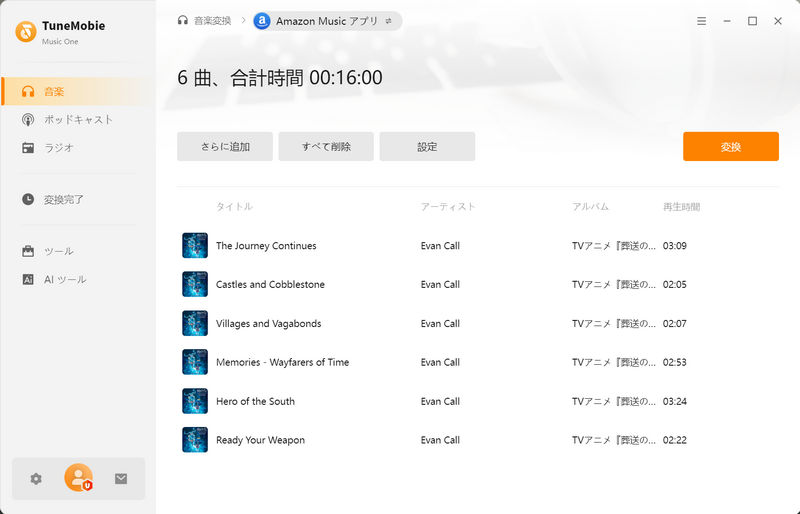This screenshot has height=514, width=800.
Task: Click the 6 曲、合計時間 00:16:00 heading
Action: point(280,78)
